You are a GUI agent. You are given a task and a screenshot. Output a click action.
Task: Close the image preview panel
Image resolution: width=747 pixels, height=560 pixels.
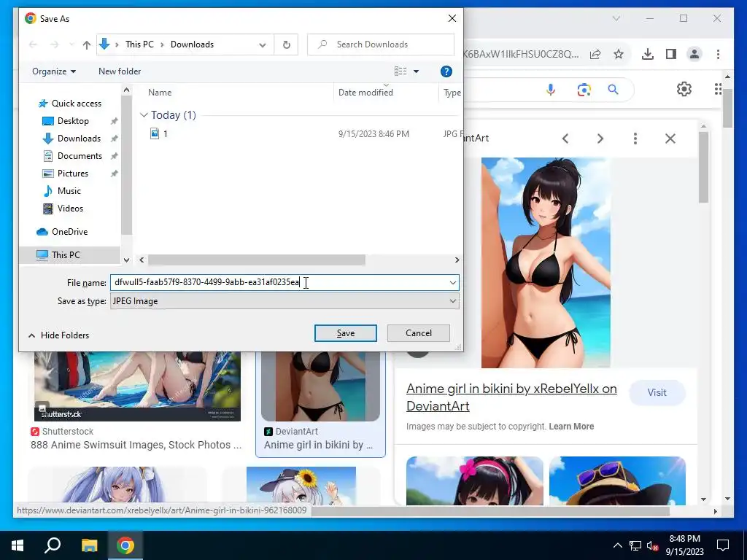click(x=670, y=139)
